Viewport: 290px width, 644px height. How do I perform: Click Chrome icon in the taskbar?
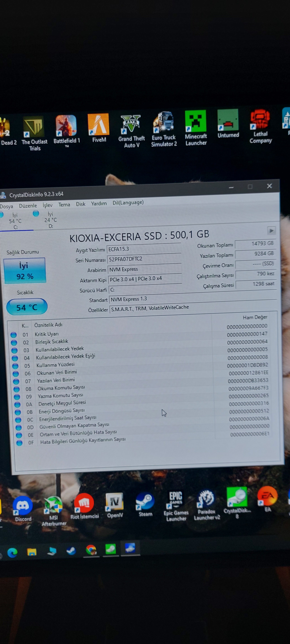point(91,550)
